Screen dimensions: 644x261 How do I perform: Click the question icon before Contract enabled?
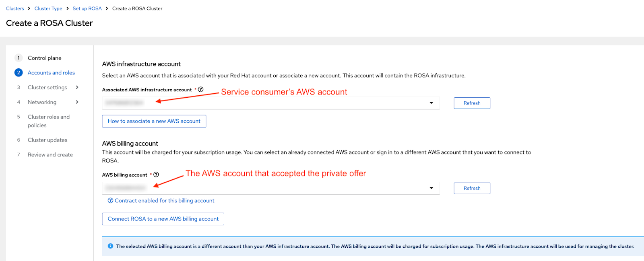pos(110,201)
